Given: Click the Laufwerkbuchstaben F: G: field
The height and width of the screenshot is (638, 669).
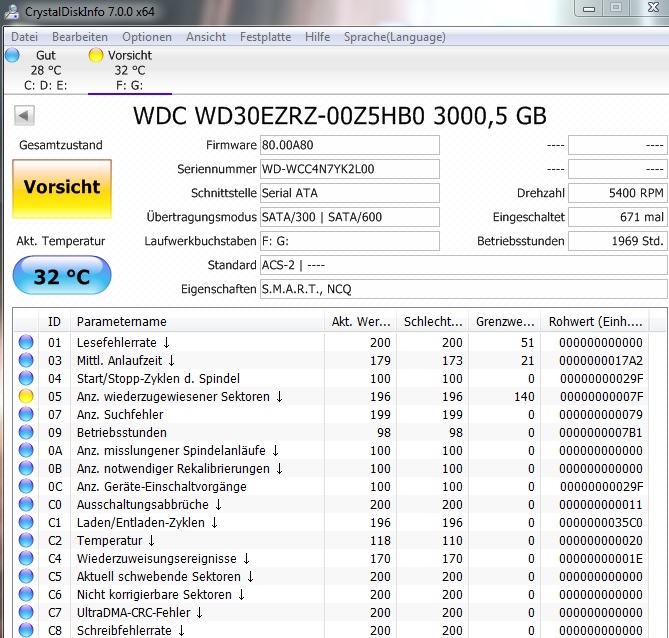Looking at the screenshot, I should coord(349,241).
